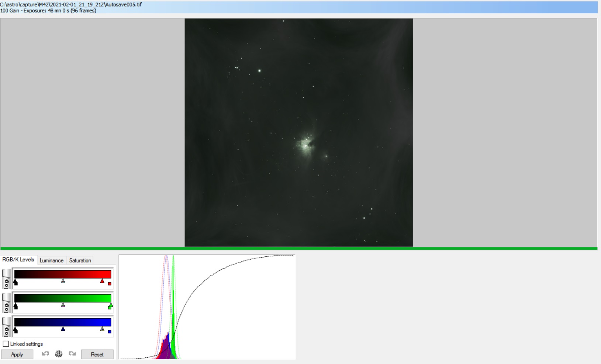Click the auto-adjust gear icon

59,354
